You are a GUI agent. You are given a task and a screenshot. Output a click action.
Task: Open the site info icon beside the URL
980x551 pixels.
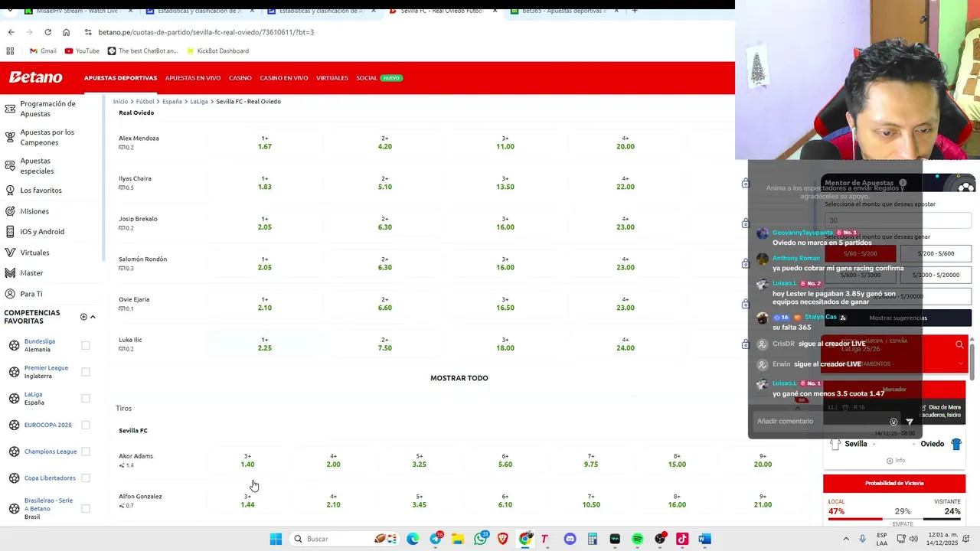[89, 32]
